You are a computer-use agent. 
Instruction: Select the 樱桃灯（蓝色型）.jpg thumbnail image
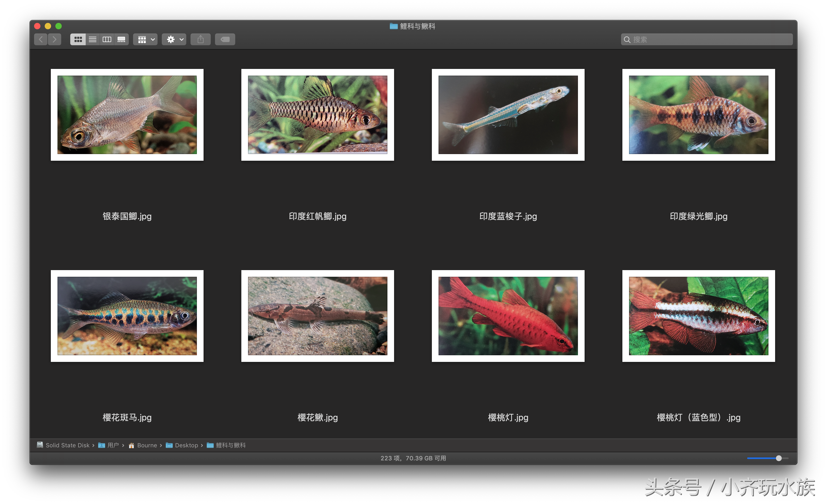699,316
